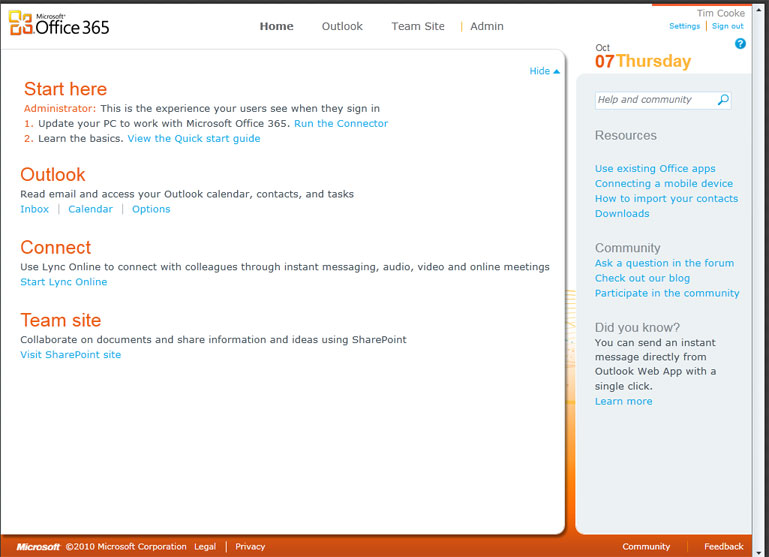The width and height of the screenshot is (769, 557).
Task: Open Settings under Tim Cooke
Action: tap(685, 26)
